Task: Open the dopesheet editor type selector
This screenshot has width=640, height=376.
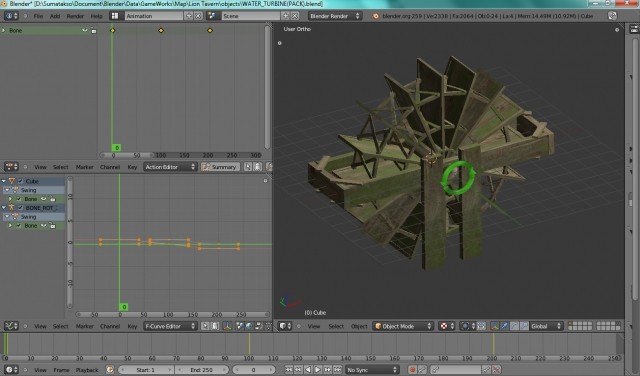Action: [11, 167]
